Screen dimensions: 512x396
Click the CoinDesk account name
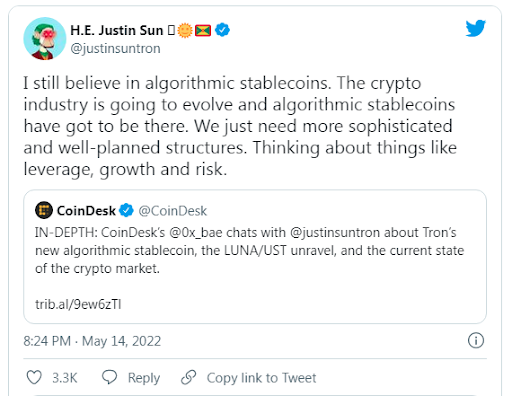(86, 211)
